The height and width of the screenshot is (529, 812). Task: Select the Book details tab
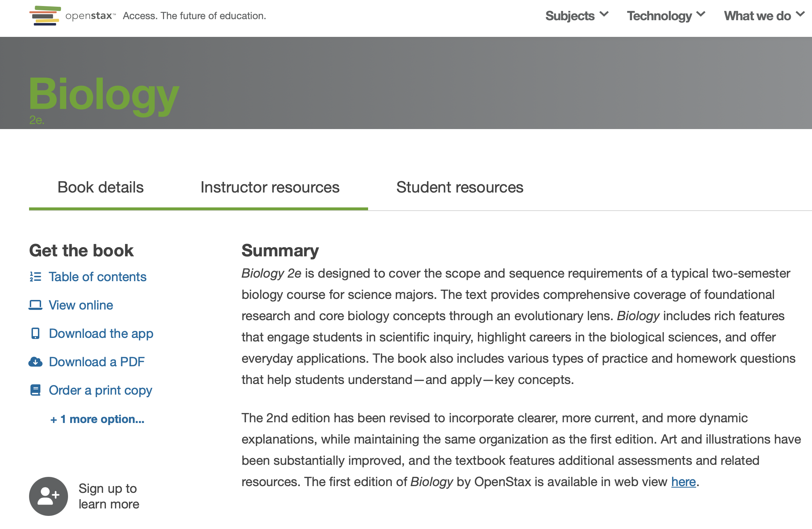[x=101, y=187]
